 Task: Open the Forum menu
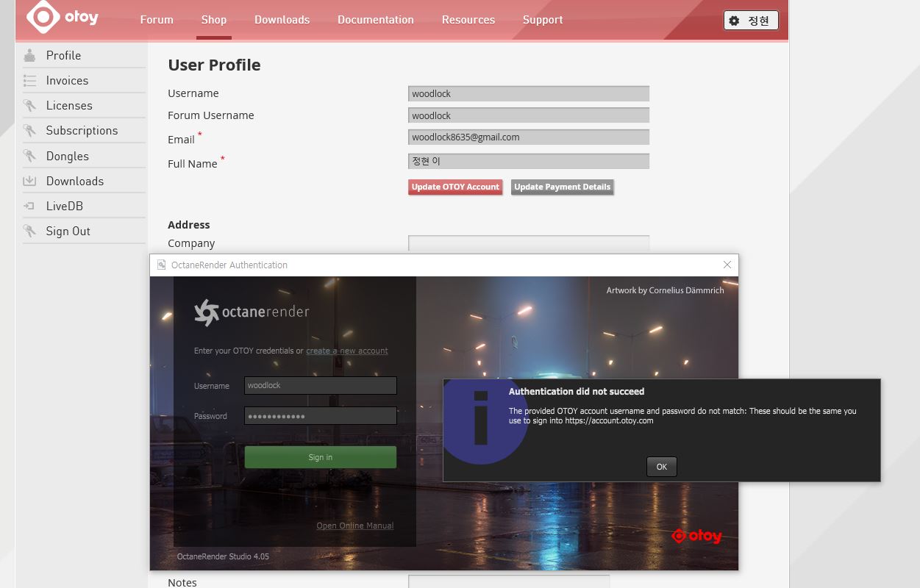click(x=157, y=20)
